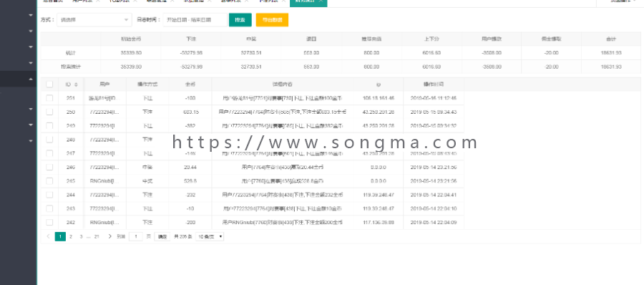
Task: Click the 金币 value 603.15 in row 250
Action: 190,112
